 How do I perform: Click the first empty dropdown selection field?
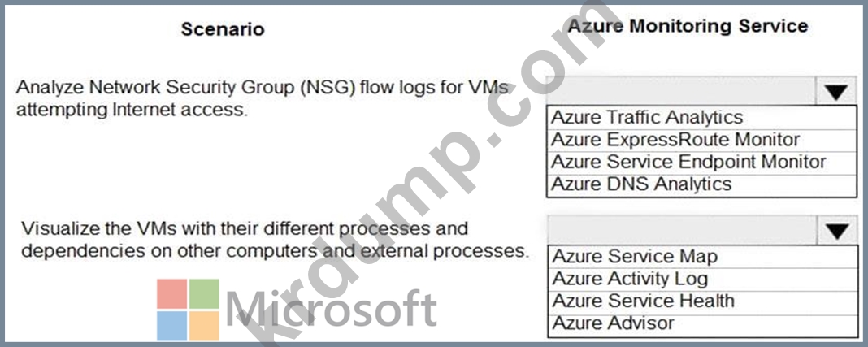click(681, 90)
